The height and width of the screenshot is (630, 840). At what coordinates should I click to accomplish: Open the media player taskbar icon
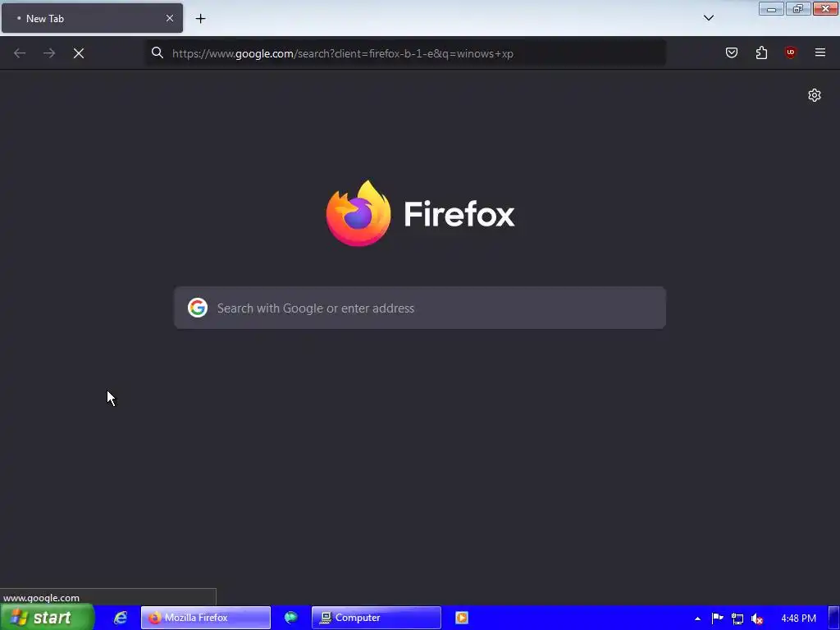[x=462, y=618]
